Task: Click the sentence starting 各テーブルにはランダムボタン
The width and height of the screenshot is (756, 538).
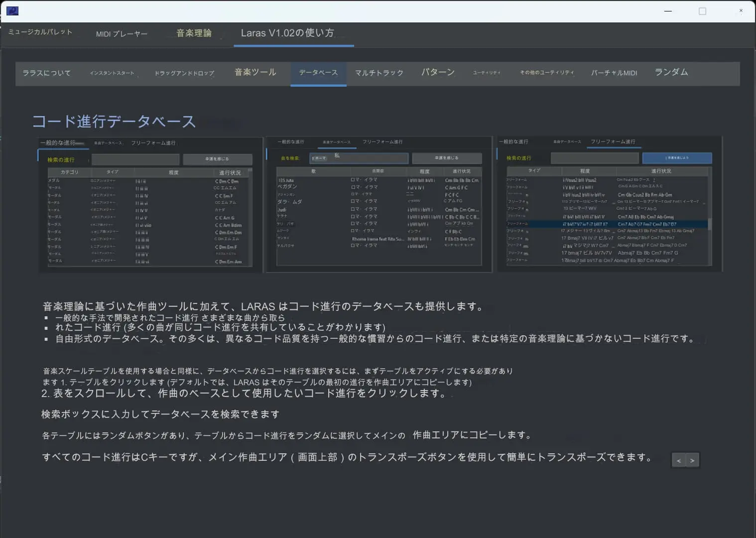Action: [287, 435]
